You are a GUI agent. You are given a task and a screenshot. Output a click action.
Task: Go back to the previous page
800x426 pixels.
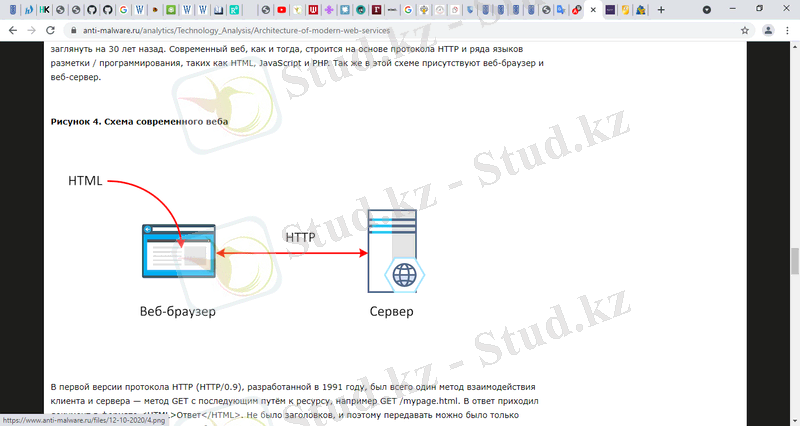coord(13,31)
